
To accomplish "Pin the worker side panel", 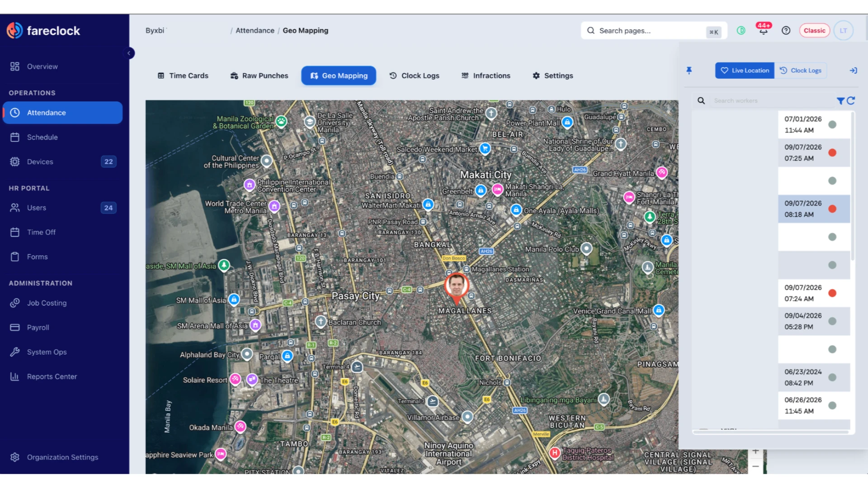I will click(x=689, y=70).
